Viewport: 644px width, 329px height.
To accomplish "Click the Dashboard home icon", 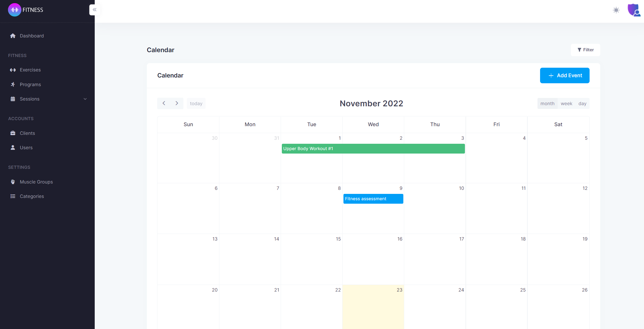I will pyautogui.click(x=13, y=36).
